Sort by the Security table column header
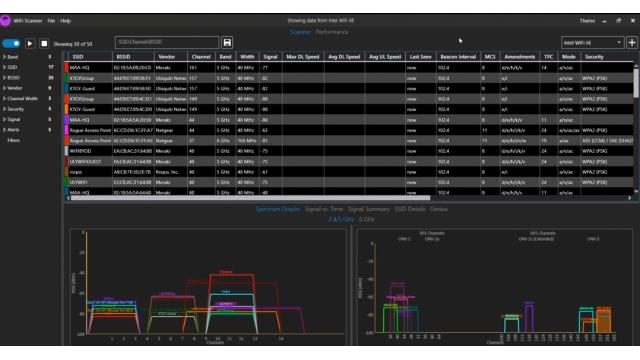 click(594, 57)
